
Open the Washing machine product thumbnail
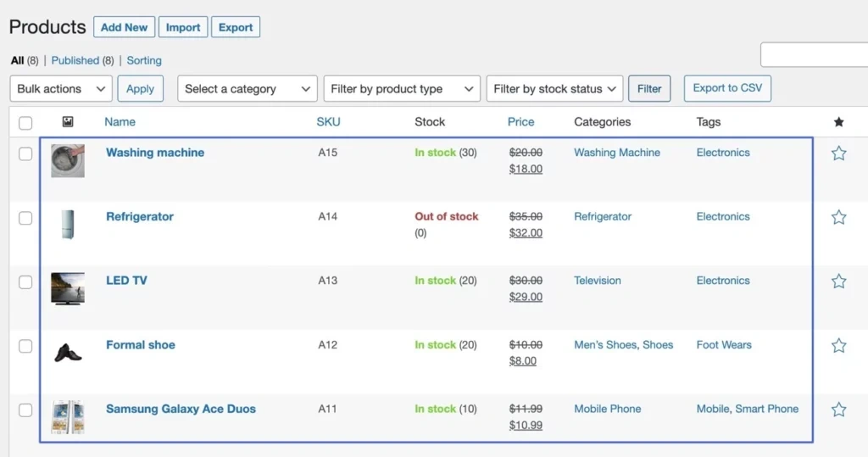pos(68,160)
